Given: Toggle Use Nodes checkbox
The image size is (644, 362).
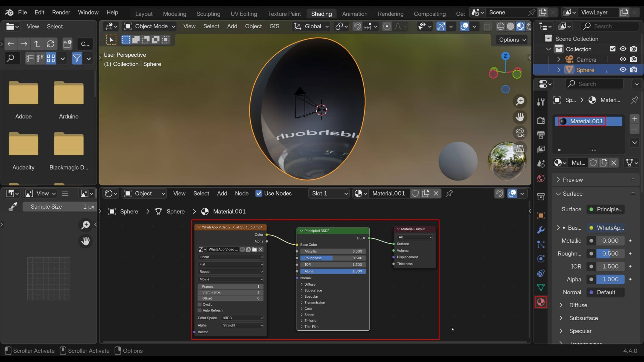Looking at the screenshot, I should click(x=259, y=193).
